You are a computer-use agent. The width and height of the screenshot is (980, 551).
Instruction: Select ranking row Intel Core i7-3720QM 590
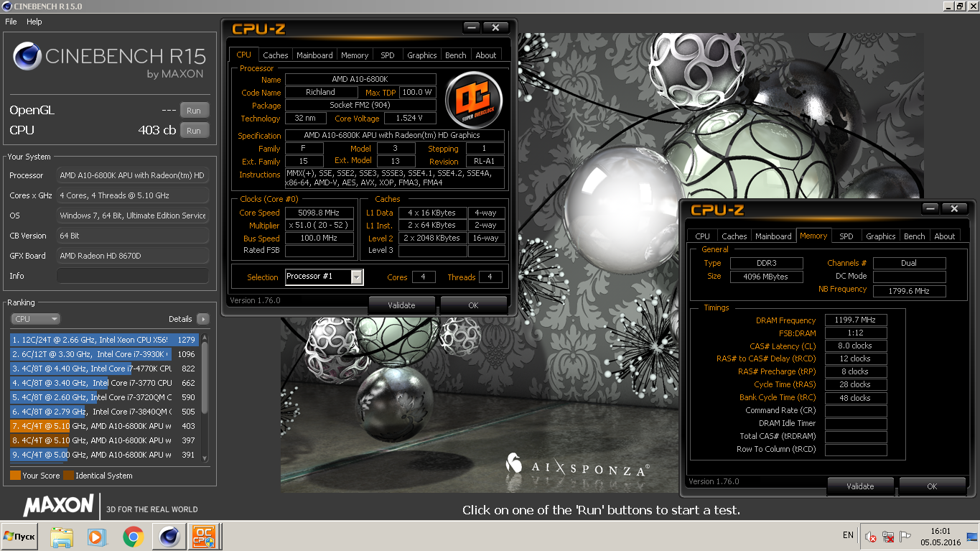[103, 397]
